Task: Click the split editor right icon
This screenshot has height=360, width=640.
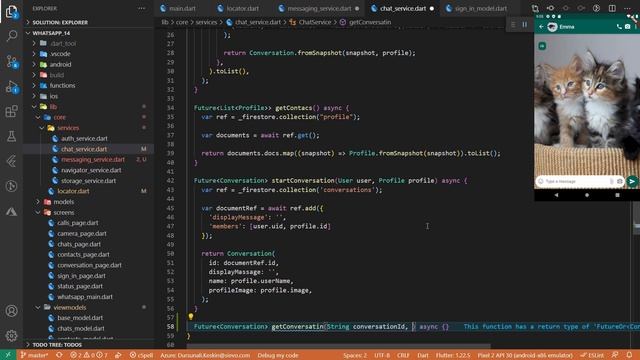Action: (612, 8)
